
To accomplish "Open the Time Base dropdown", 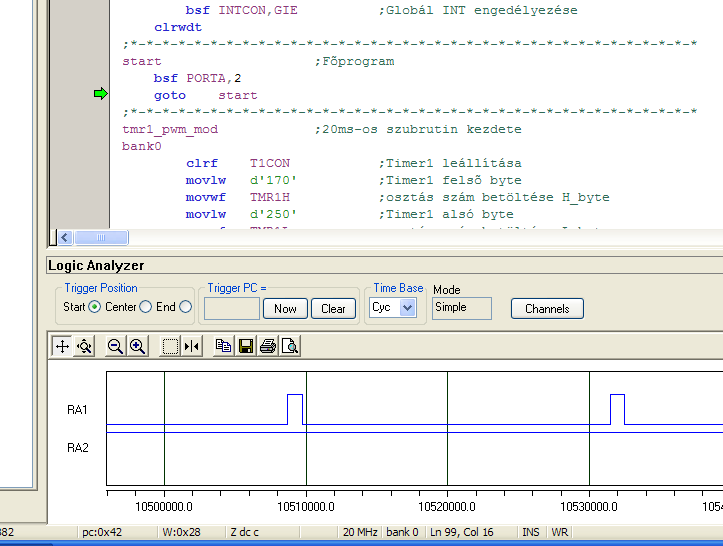I will pos(407,308).
